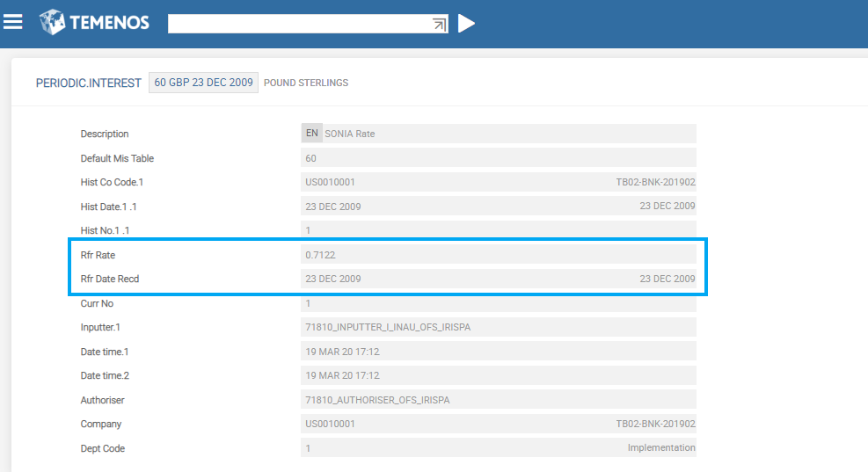Click the EN language tag in Description
This screenshot has width=868, height=472.
[311, 134]
